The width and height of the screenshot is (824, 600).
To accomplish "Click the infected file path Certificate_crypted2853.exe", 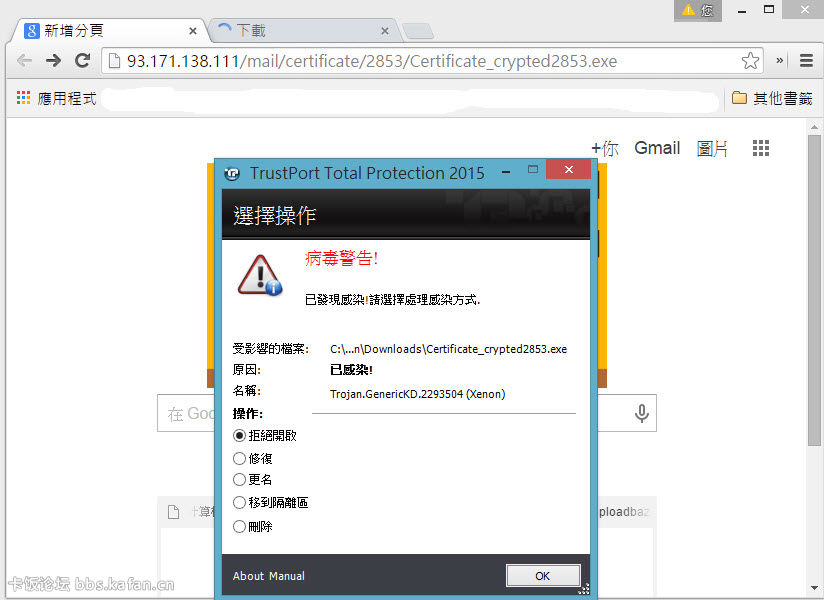I will point(448,349).
